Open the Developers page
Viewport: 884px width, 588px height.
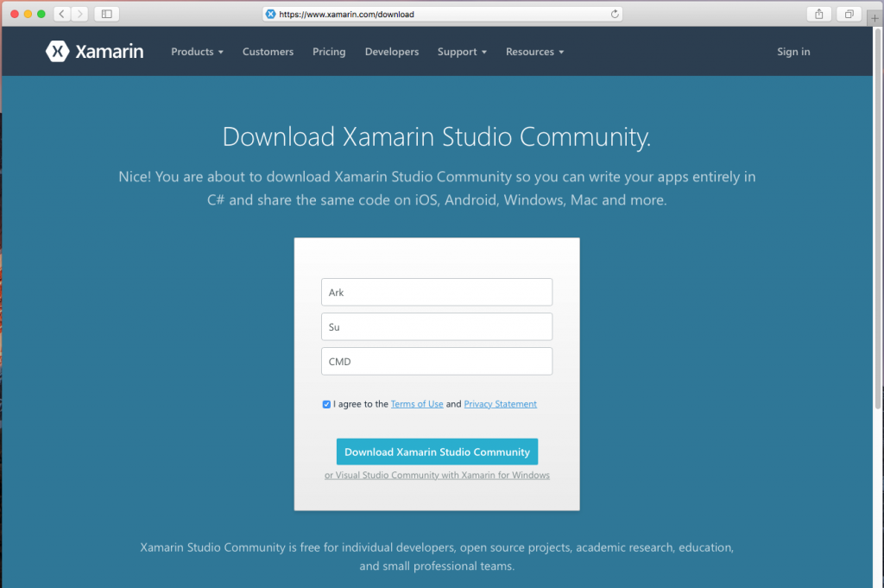tap(392, 52)
